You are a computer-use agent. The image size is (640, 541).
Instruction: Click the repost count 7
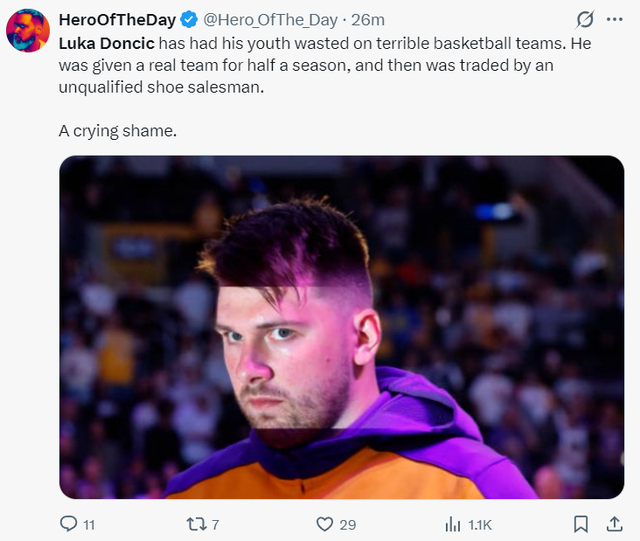pyautogui.click(x=215, y=524)
